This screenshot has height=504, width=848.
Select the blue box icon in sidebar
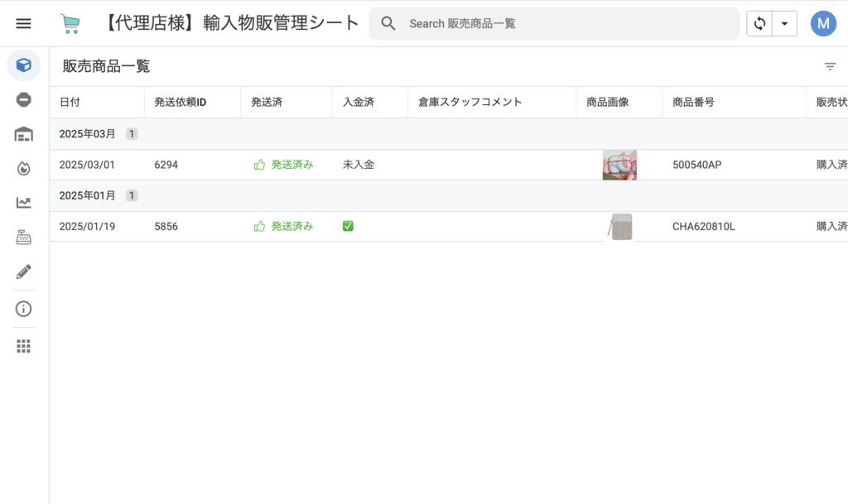tap(23, 65)
